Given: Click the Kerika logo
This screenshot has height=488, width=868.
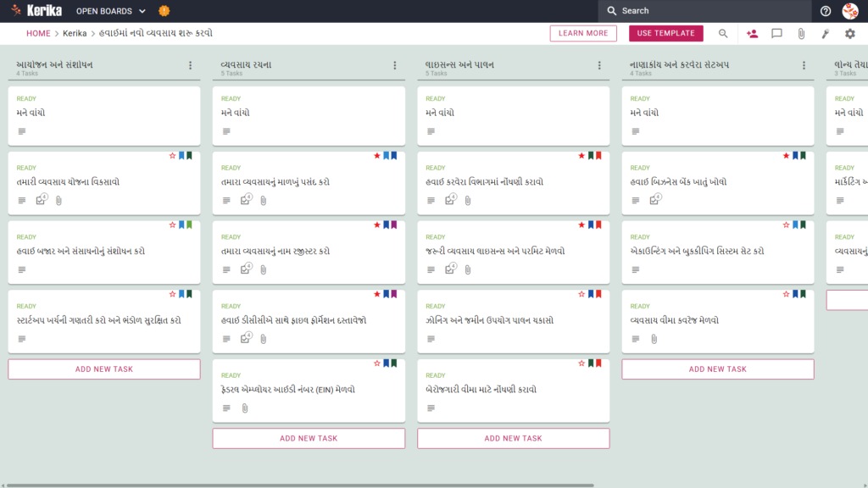Looking at the screenshot, I should tap(36, 10).
